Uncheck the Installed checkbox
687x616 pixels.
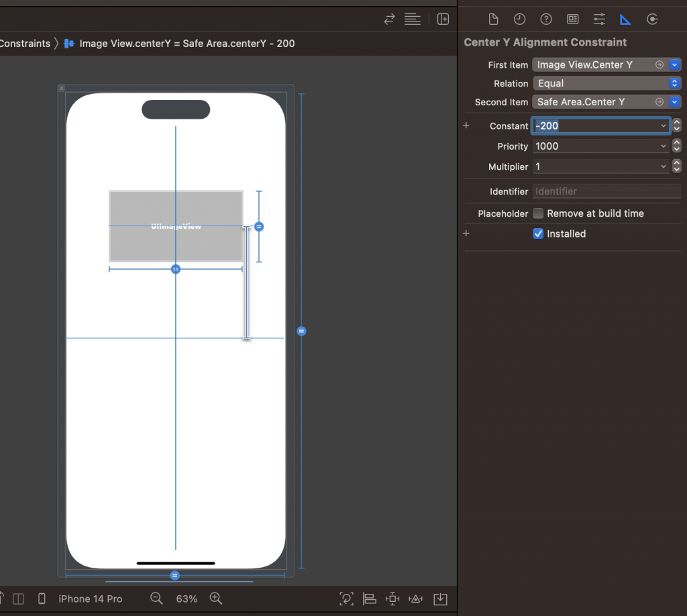(538, 234)
